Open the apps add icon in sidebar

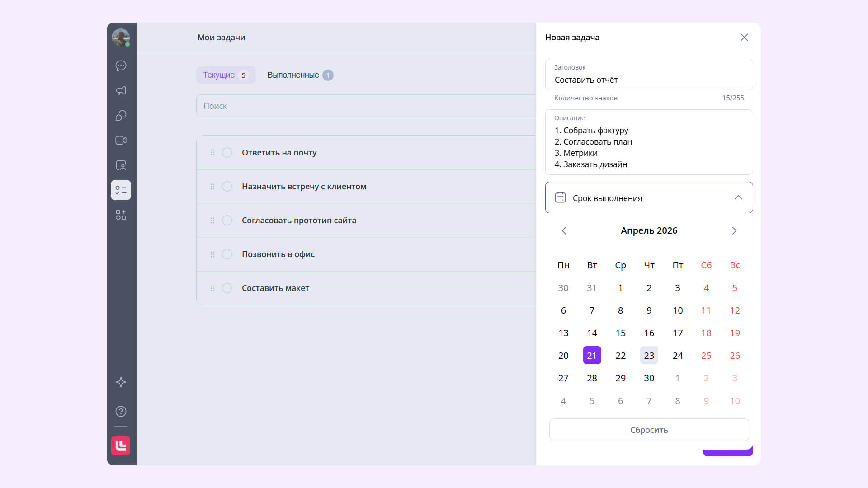pyautogui.click(x=121, y=215)
